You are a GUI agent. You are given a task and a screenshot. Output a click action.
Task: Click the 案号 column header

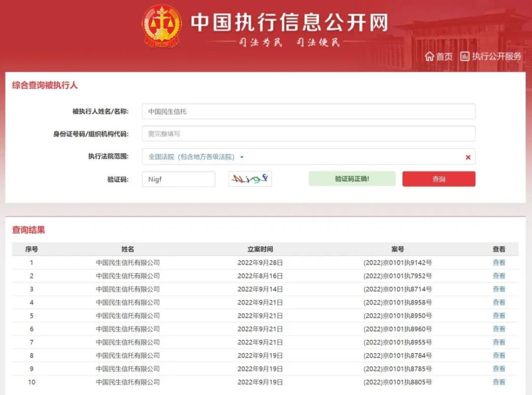[x=397, y=249]
